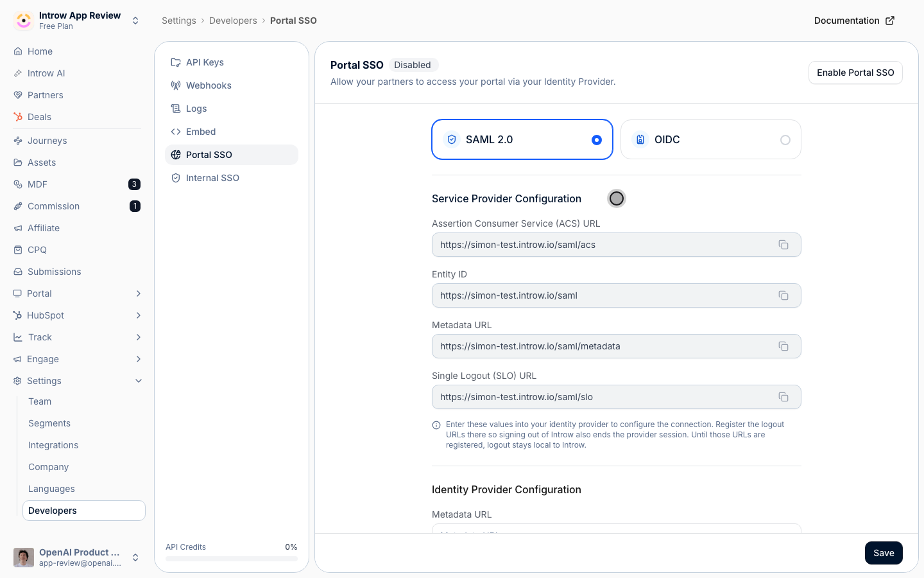Open the Documentation link
Screen dimensions: 924x578
click(x=854, y=21)
